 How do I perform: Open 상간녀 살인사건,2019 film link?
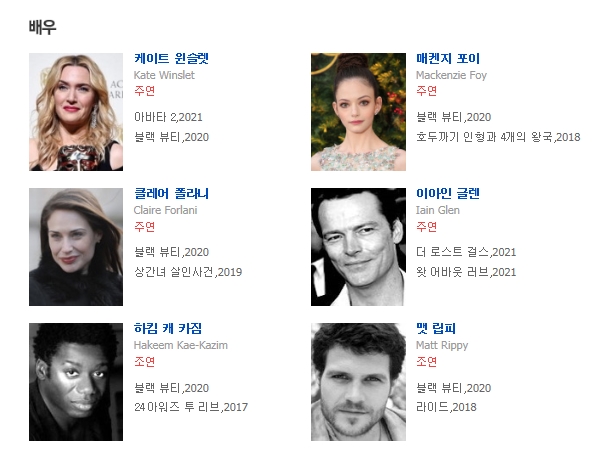click(188, 272)
